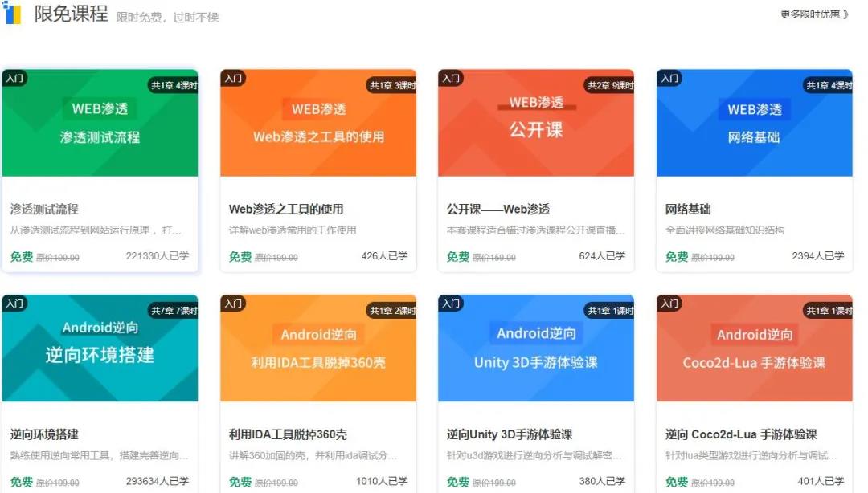Click the 网络基础 course title
The image size is (868, 493).
(688, 209)
